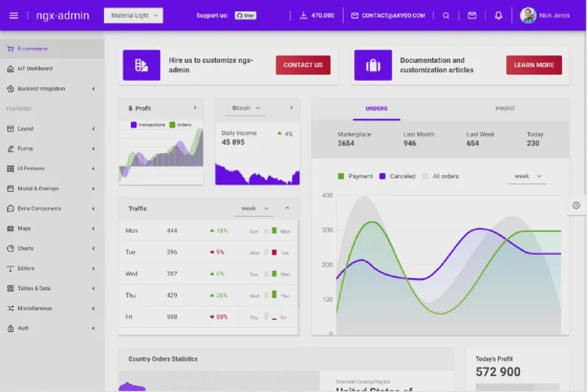Viewport: 587px width, 392px height.
Task: Click the Backend Integration icon
Action: (x=10, y=89)
